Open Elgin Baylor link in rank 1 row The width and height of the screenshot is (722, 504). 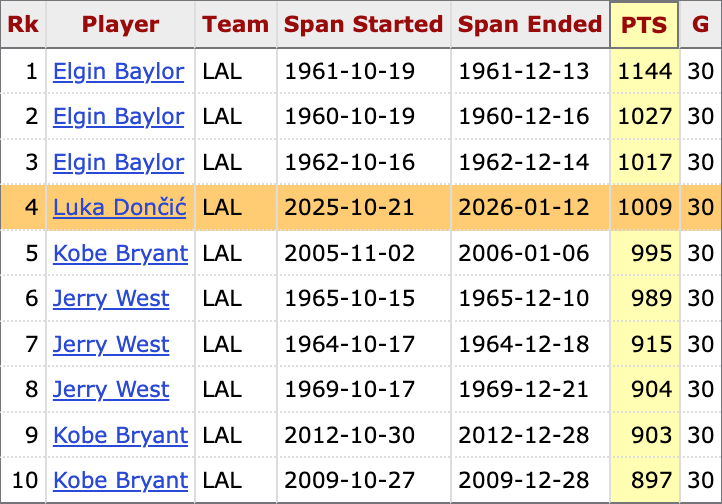coord(118,72)
